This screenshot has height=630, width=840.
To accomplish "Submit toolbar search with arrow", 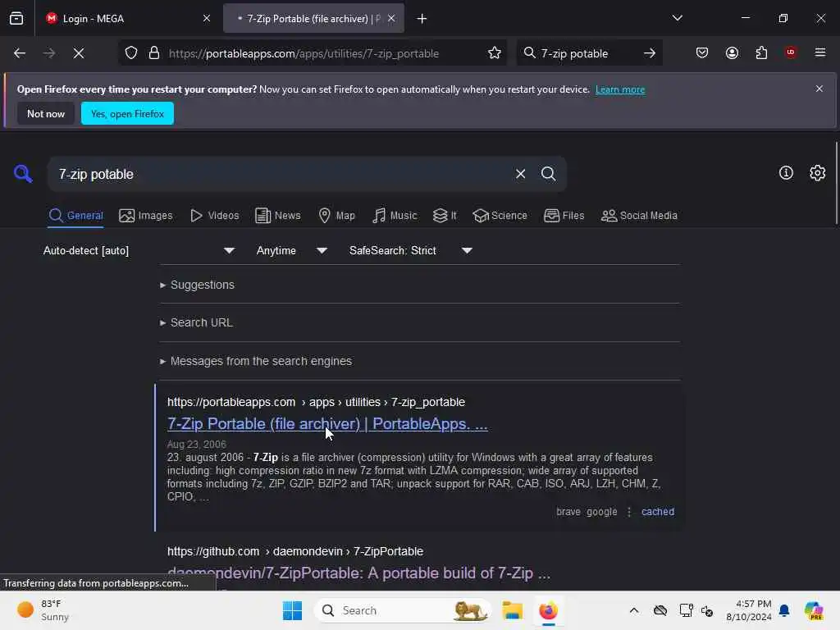I will pyautogui.click(x=650, y=53).
